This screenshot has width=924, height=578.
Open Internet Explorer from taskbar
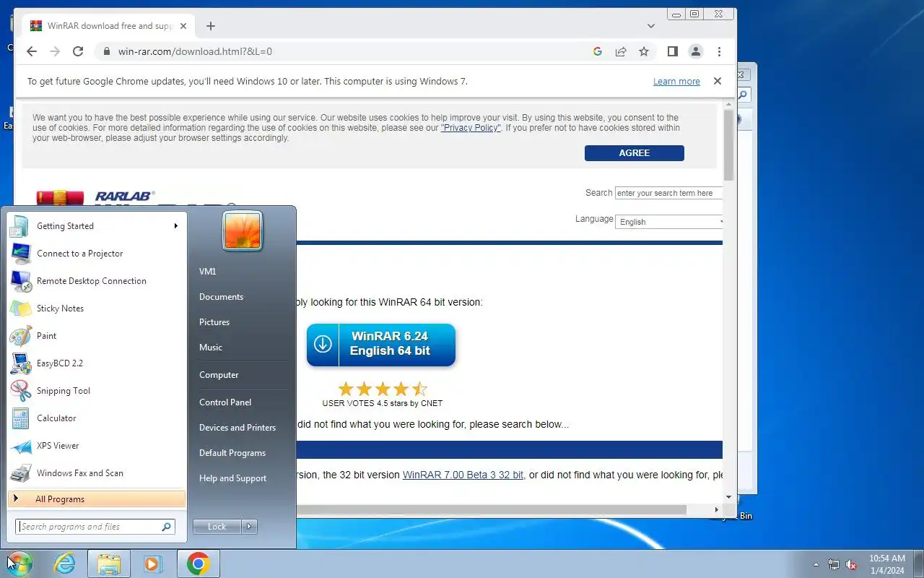65,564
